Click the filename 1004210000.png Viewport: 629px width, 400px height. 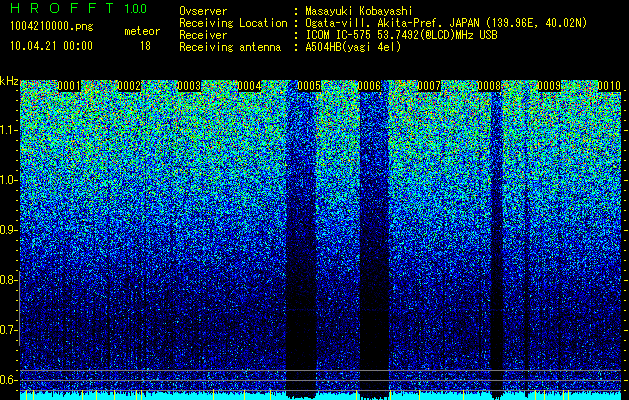pos(52,27)
